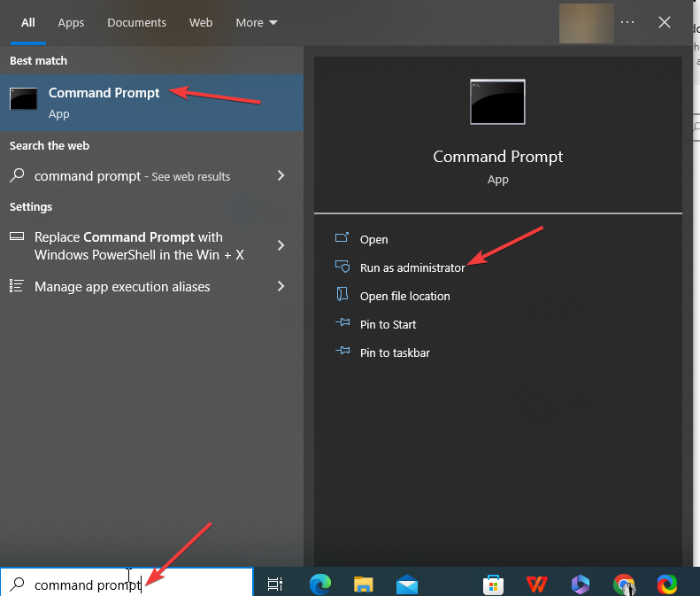Select Pin to taskbar option
Image resolution: width=700 pixels, height=596 pixels.
pyautogui.click(x=395, y=352)
